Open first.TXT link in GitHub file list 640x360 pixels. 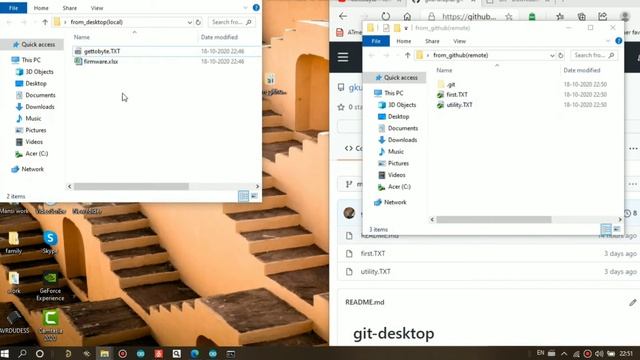(x=373, y=253)
